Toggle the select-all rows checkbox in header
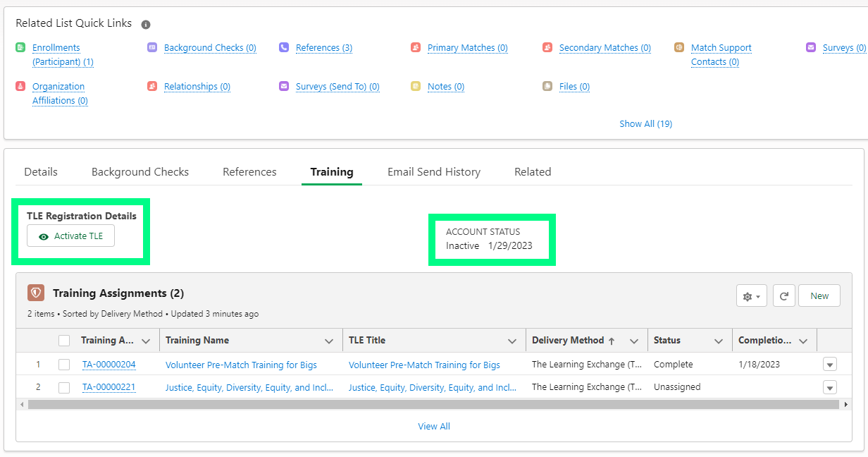The height and width of the screenshot is (457, 868). pos(64,341)
